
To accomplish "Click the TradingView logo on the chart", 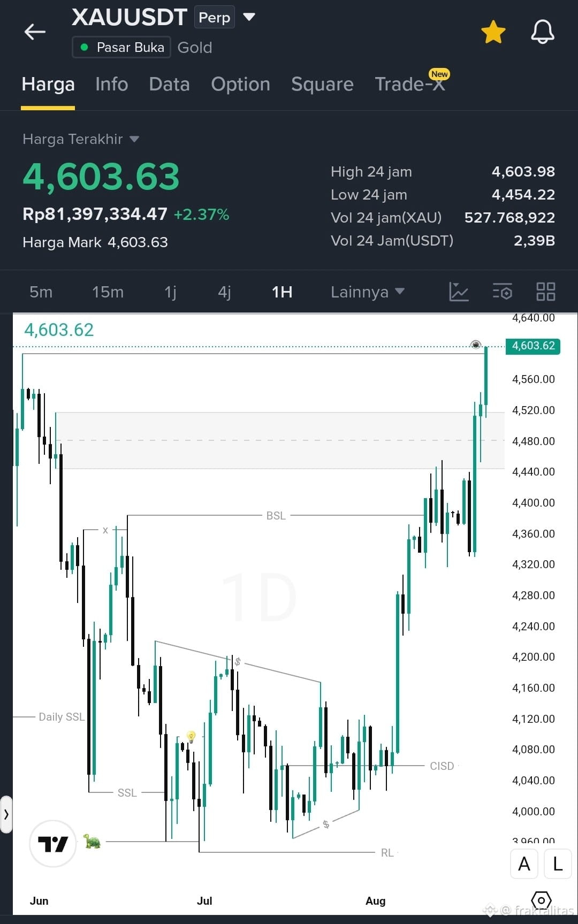I will 53,844.
